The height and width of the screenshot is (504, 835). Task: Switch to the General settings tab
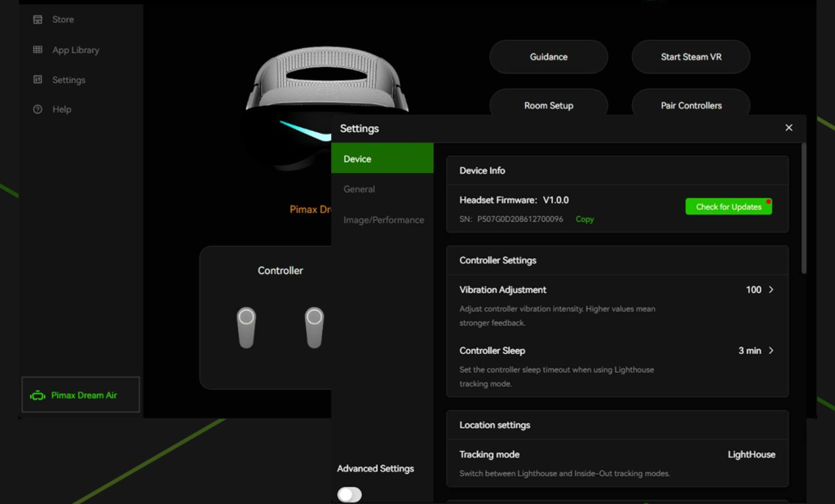360,189
